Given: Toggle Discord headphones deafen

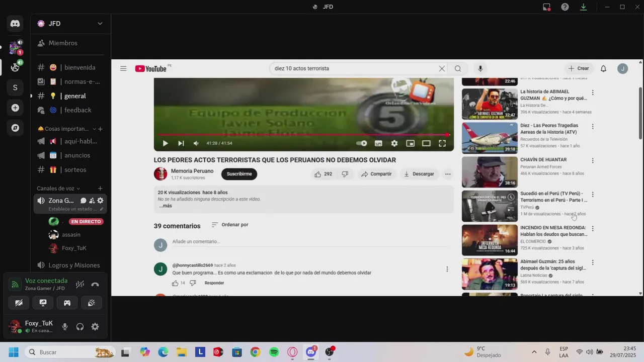Looking at the screenshot, I should pyautogui.click(x=80, y=327).
